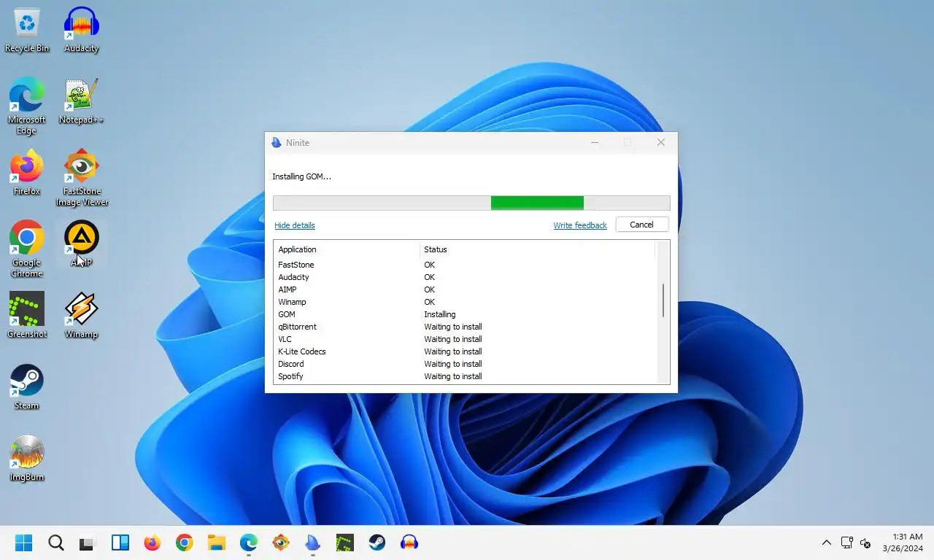Activate the Ninite taskbar icon

click(313, 542)
